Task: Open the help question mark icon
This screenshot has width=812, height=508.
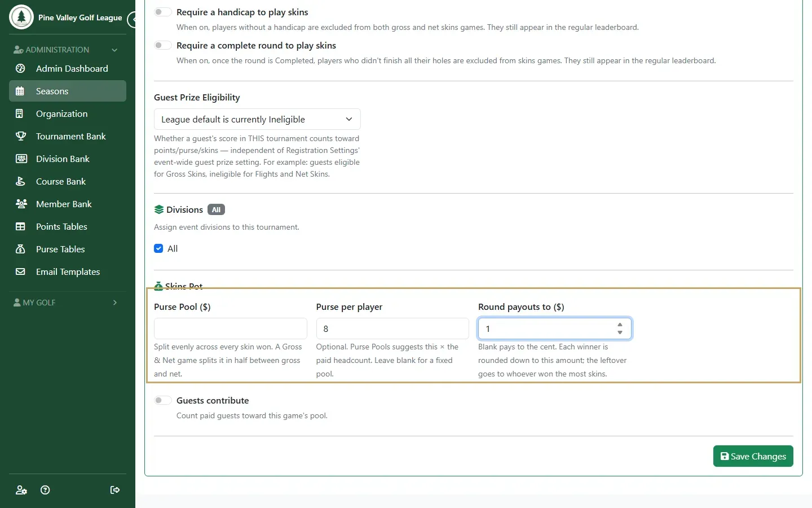Action: point(46,490)
